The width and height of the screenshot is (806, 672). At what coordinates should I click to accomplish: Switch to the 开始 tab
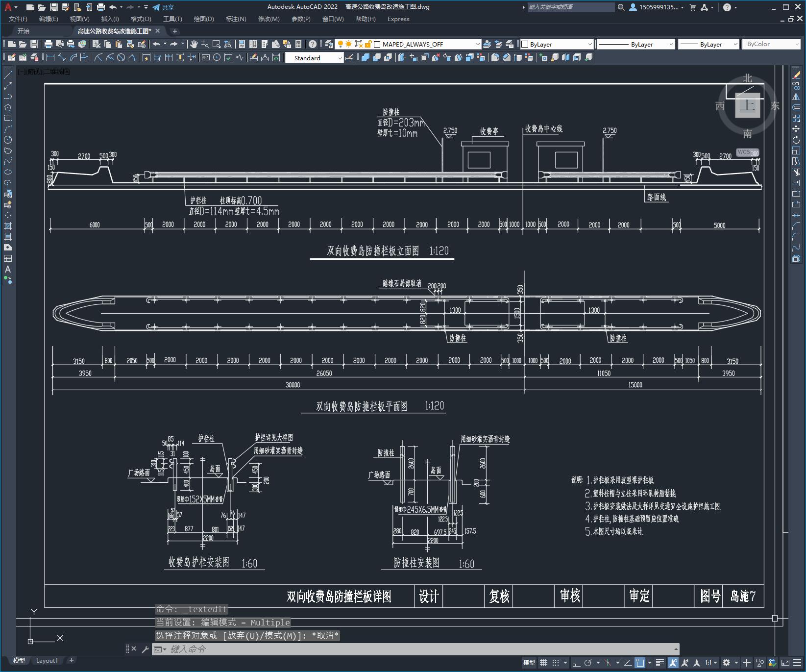point(24,31)
